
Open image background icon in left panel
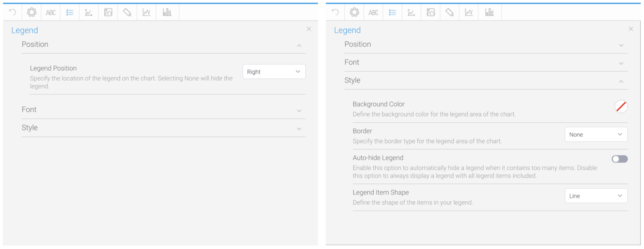tap(108, 12)
